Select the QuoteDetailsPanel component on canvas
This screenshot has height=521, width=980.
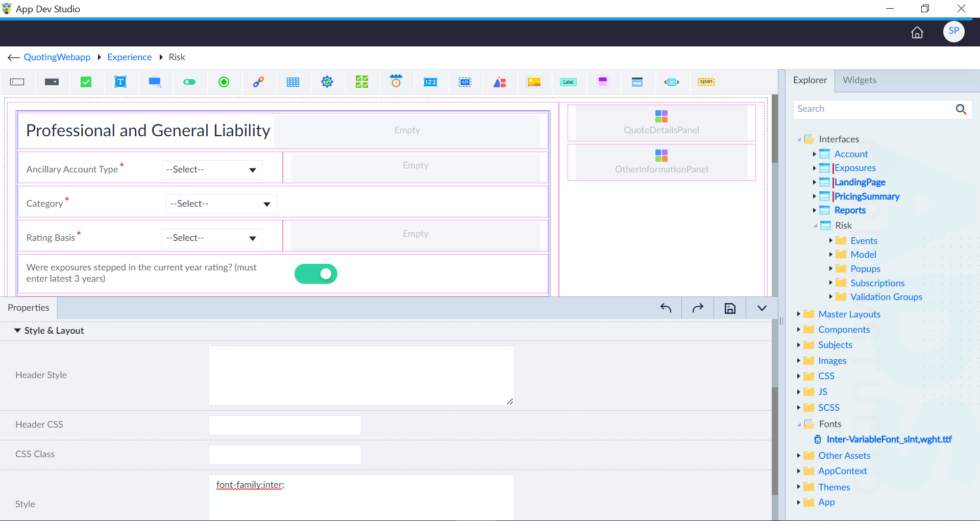click(x=661, y=123)
